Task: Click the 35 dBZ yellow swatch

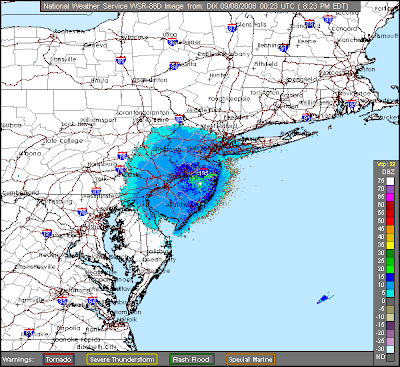Action: click(x=390, y=245)
